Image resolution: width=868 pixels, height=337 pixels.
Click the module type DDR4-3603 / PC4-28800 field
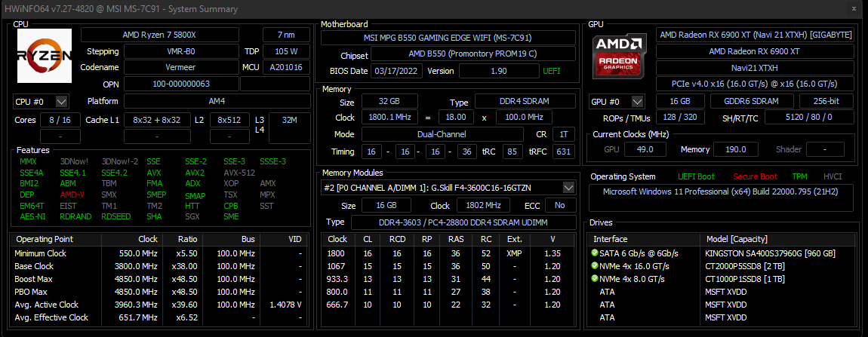464,222
